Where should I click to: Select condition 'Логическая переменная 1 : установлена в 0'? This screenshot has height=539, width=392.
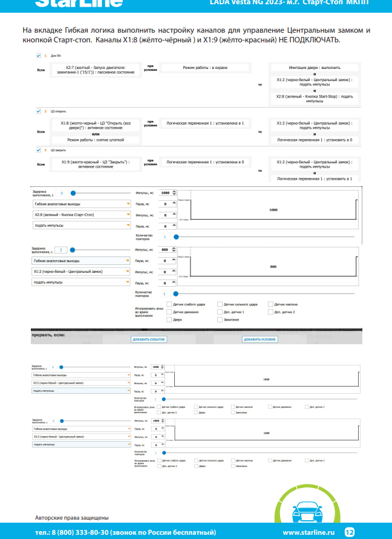coord(205,162)
